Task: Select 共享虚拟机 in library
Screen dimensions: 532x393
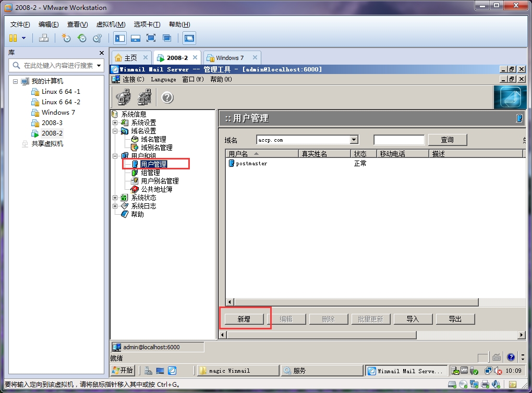Action: (47, 144)
